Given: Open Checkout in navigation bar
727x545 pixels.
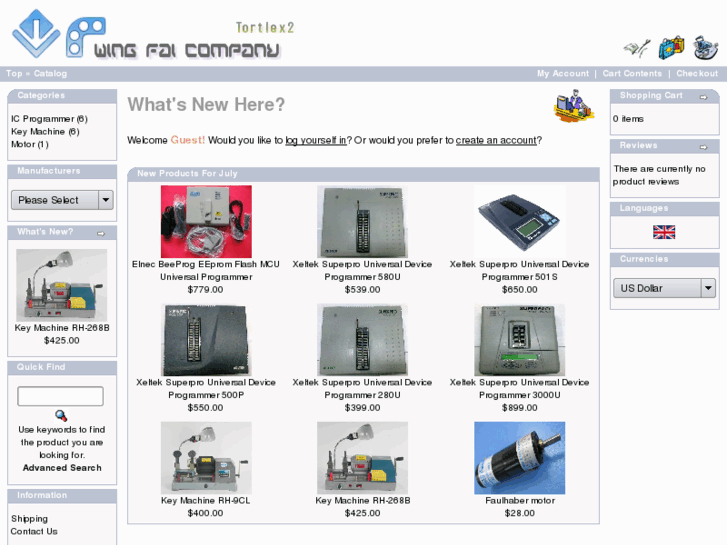Looking at the screenshot, I should tap(697, 73).
